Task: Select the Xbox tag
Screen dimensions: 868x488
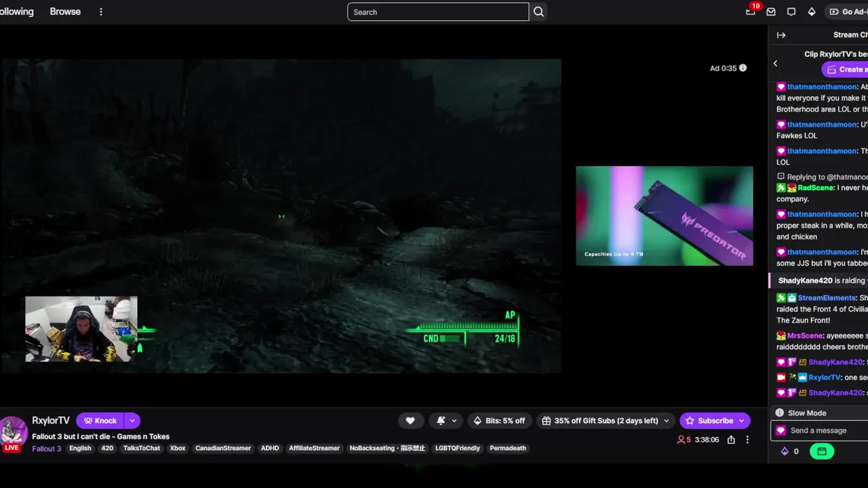Action: (x=178, y=448)
